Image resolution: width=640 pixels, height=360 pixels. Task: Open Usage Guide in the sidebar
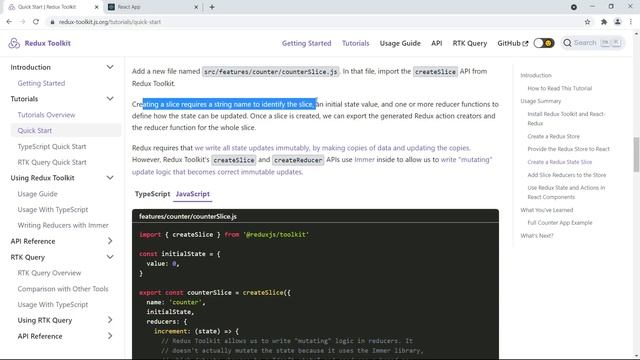38,193
